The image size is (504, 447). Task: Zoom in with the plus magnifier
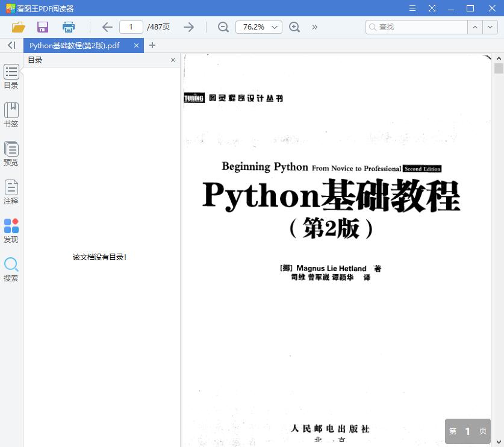point(294,27)
